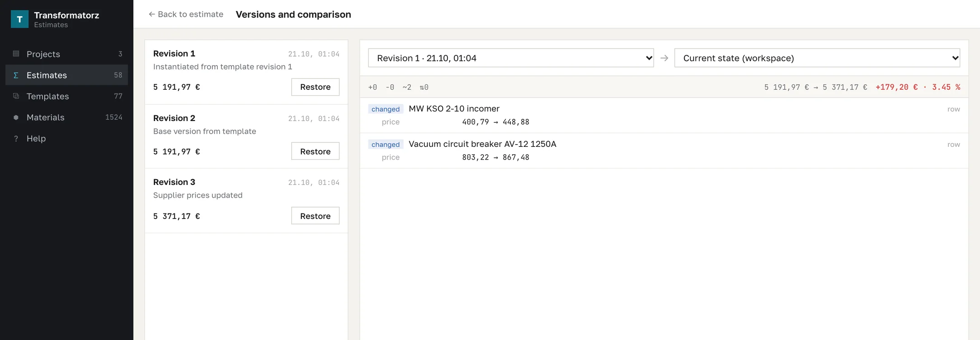Viewport: 980px width, 340px height.
Task: Click 'Base version from template' description
Action: (205, 131)
